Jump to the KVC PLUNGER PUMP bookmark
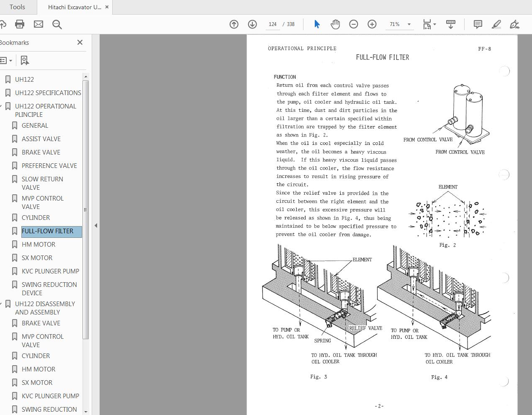Image resolution: width=532 pixels, height=415 pixels. (x=50, y=271)
